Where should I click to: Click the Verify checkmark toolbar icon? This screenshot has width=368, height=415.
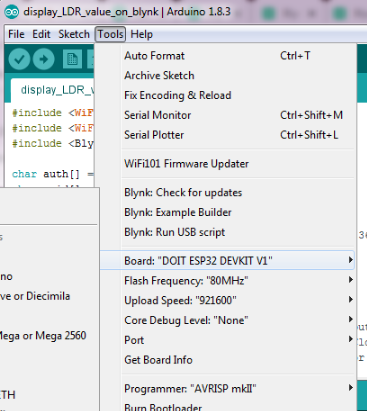[19, 59]
